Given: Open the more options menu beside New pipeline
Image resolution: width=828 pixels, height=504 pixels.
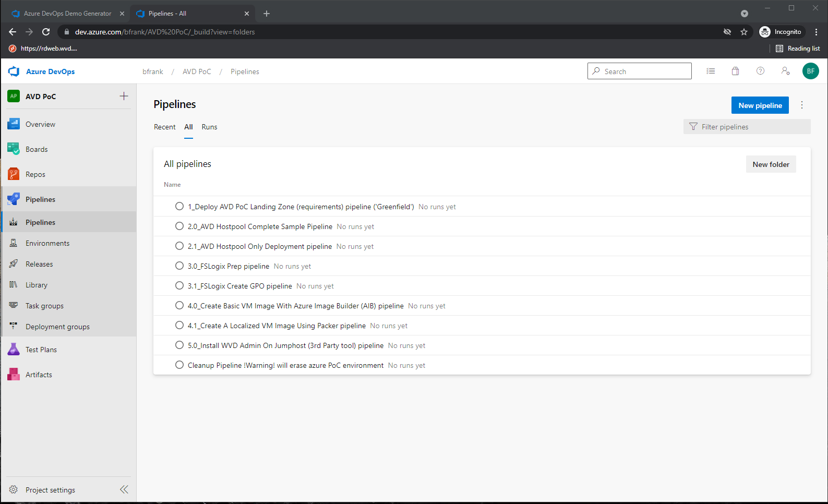Looking at the screenshot, I should tap(802, 105).
